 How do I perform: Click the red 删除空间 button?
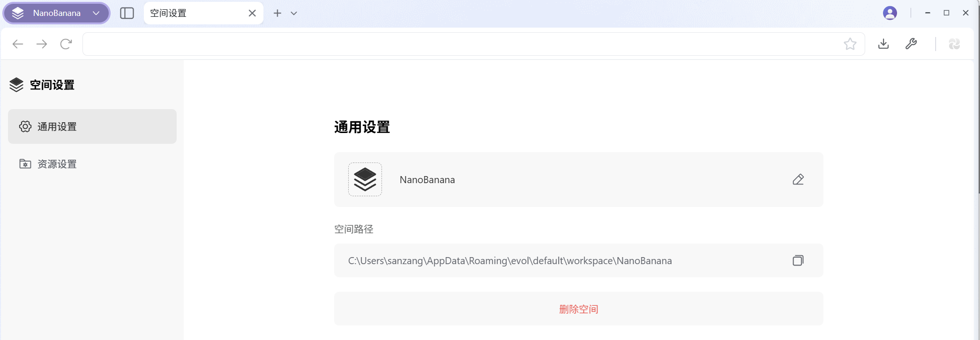click(x=578, y=309)
